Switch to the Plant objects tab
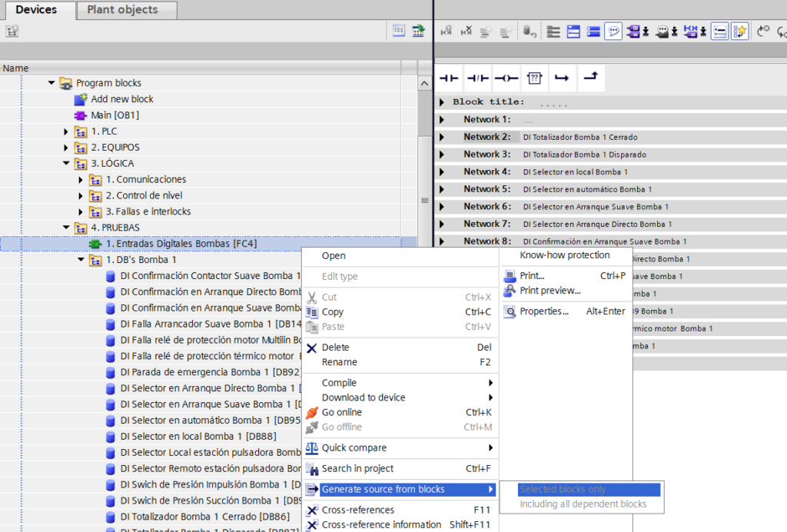The height and width of the screenshot is (532, 787). (x=122, y=10)
